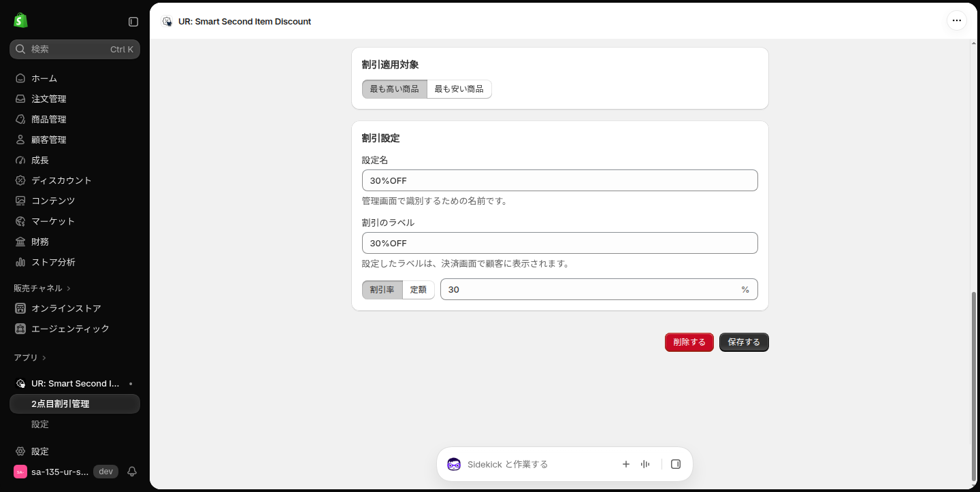
Task: Click the search magnifier icon
Action: point(20,49)
